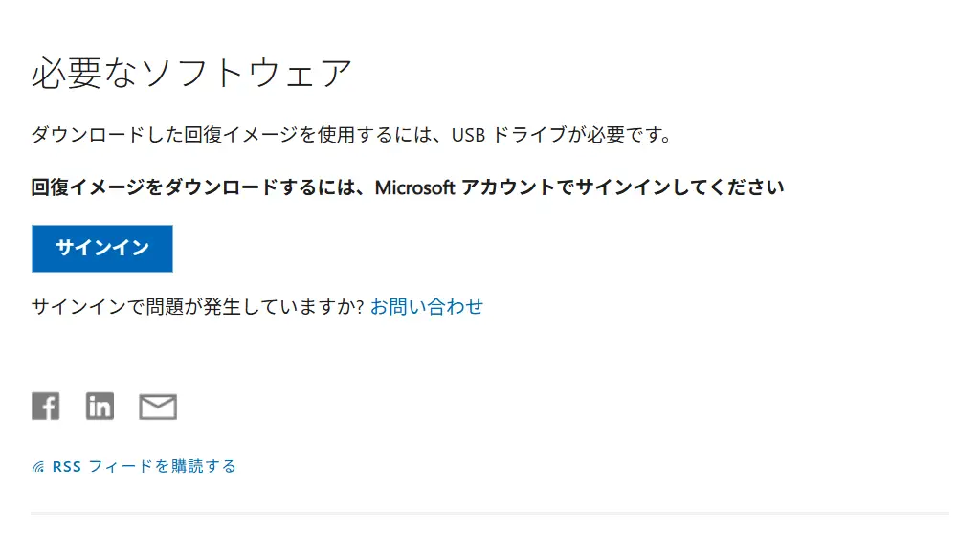Subscribe via RSS フィードを購読する link
Image resolution: width=980 pixels, height=551 pixels.
pos(144,467)
